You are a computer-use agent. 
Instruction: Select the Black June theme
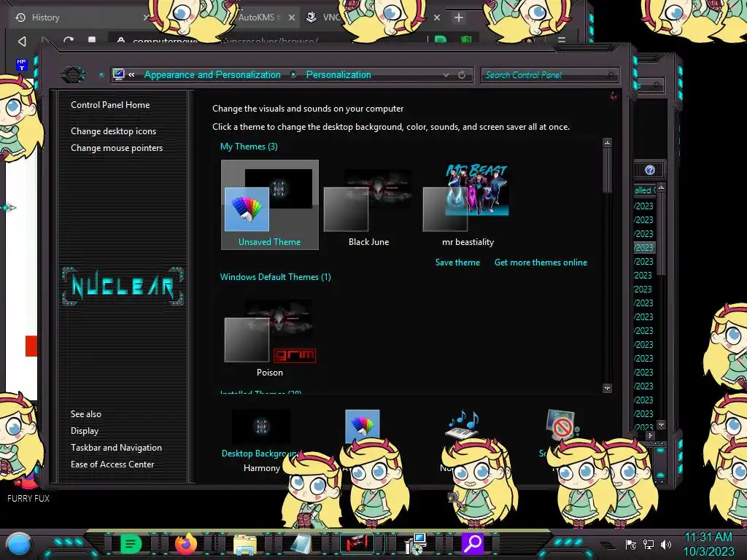click(368, 205)
